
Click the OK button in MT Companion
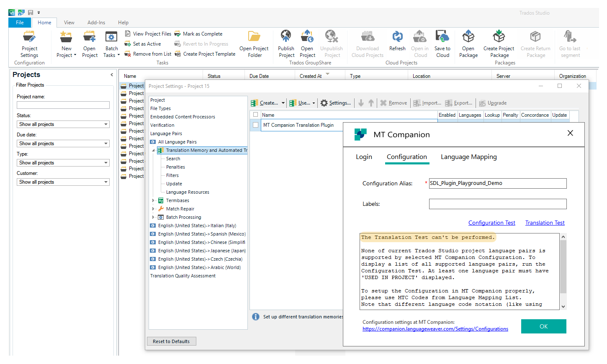[544, 326]
